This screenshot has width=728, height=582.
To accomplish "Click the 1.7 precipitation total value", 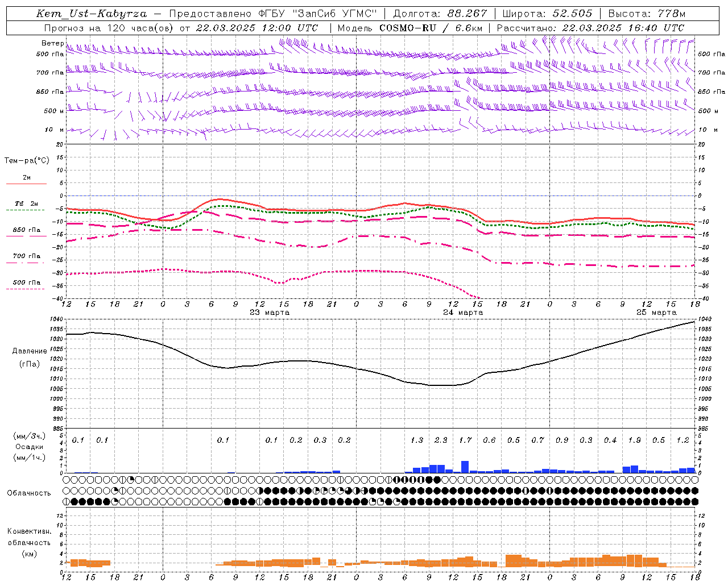I will 465,440.
